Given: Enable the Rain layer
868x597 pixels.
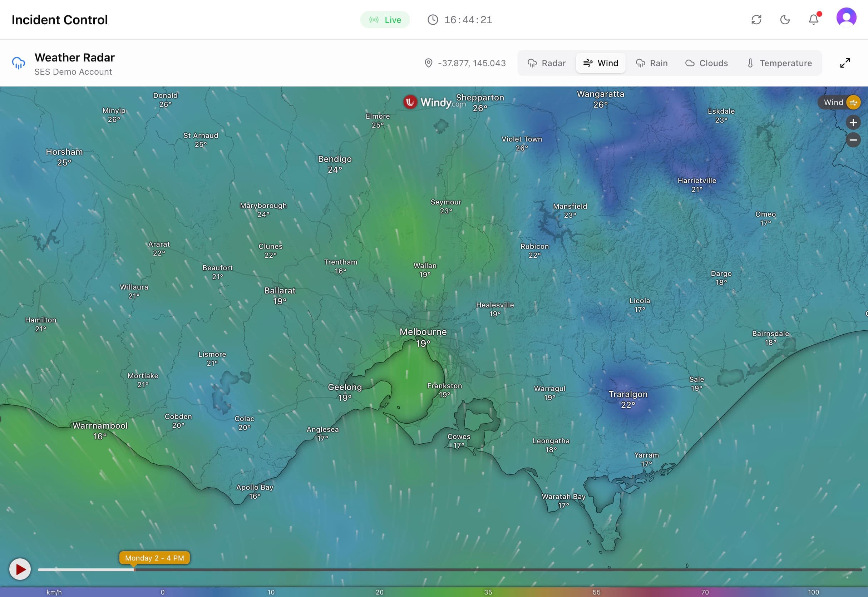Looking at the screenshot, I should pos(651,63).
